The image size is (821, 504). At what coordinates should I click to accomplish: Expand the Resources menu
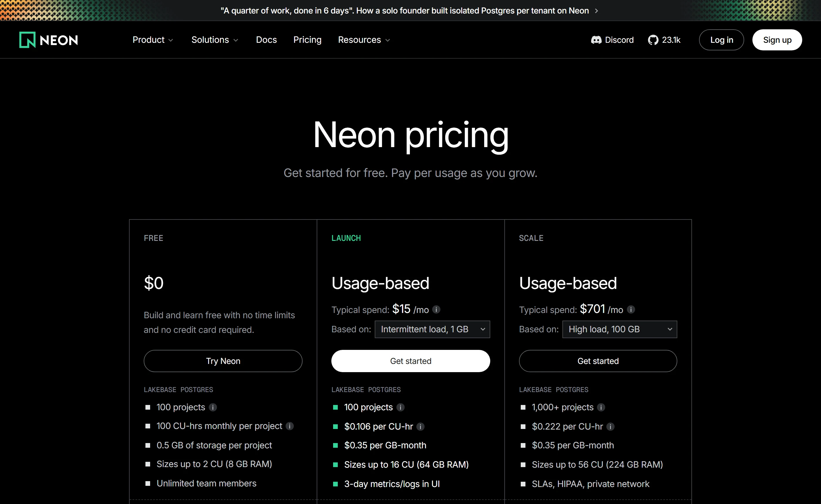coord(364,40)
